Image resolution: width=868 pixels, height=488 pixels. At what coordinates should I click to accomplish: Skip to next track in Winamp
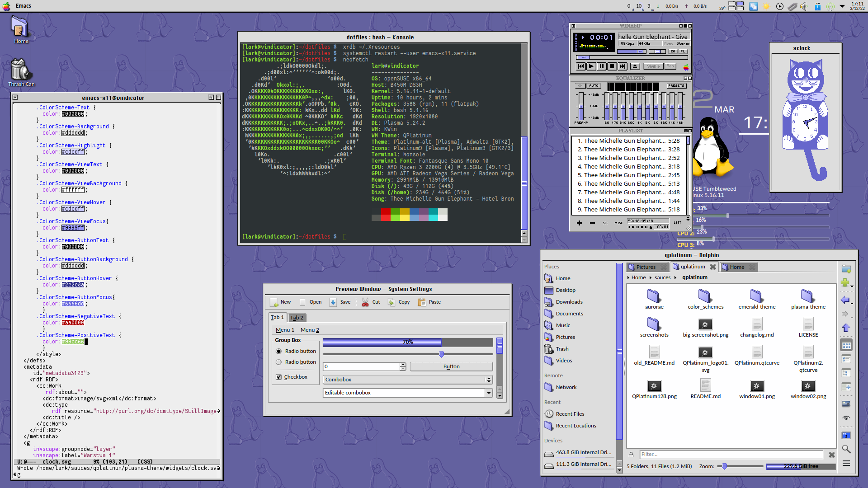[x=622, y=66]
